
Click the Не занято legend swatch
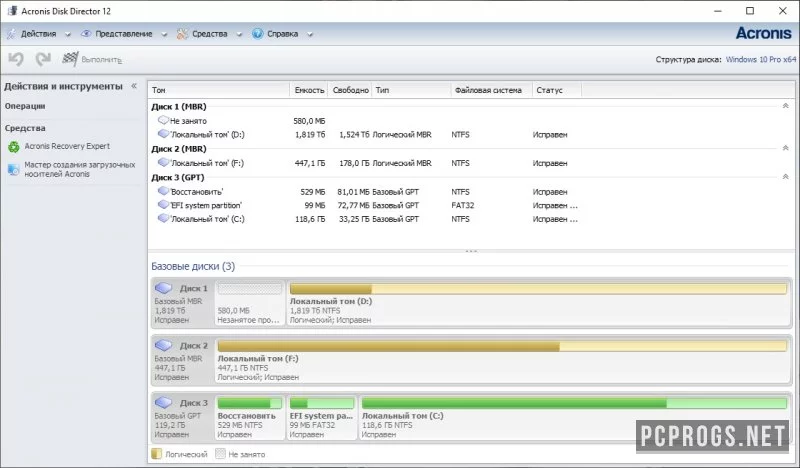[220, 454]
